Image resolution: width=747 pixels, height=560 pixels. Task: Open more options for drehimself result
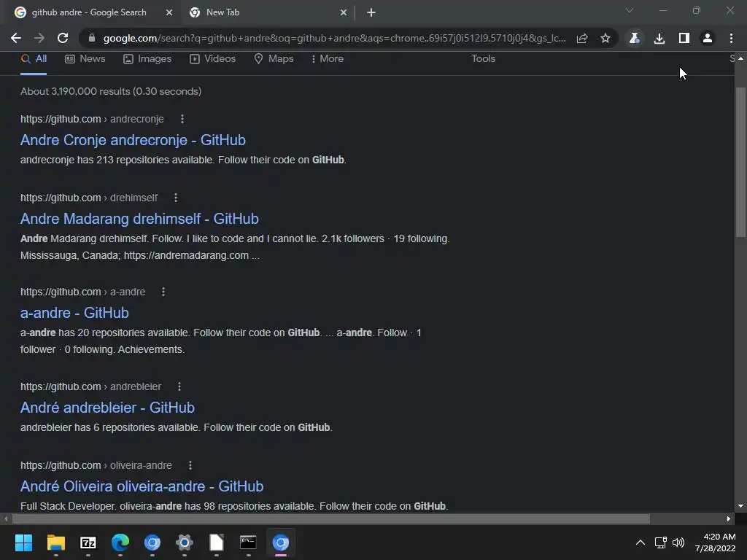176,198
